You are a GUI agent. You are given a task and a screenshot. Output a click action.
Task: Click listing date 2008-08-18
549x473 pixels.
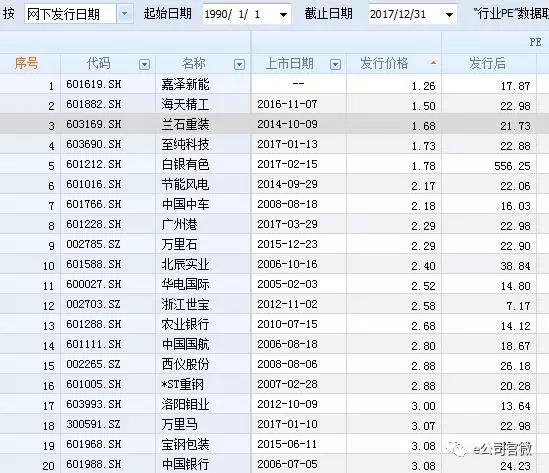click(x=287, y=204)
